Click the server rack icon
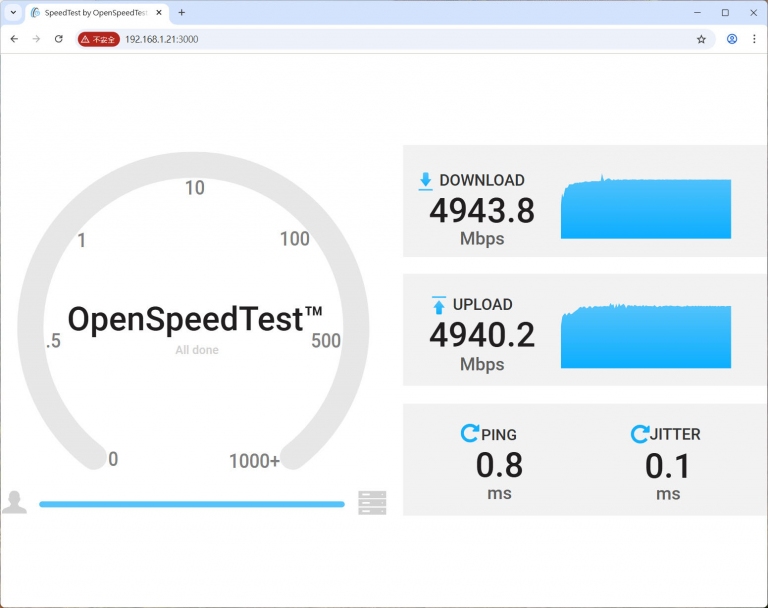The image size is (768, 608). [372, 503]
